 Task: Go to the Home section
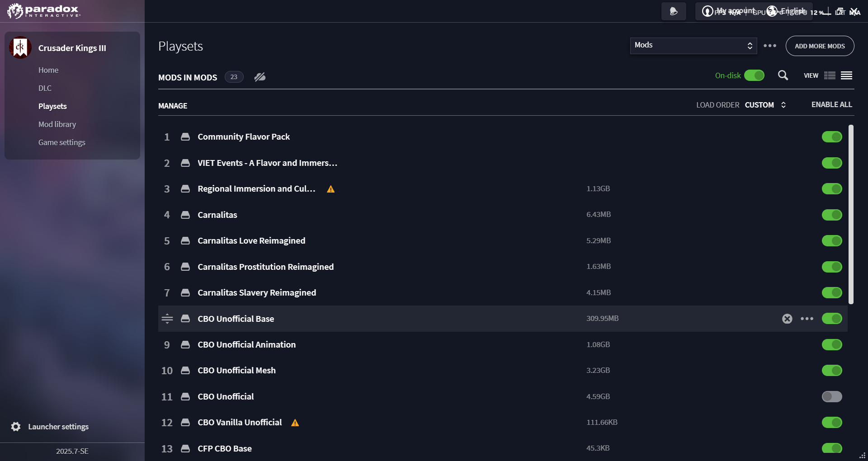[48, 70]
